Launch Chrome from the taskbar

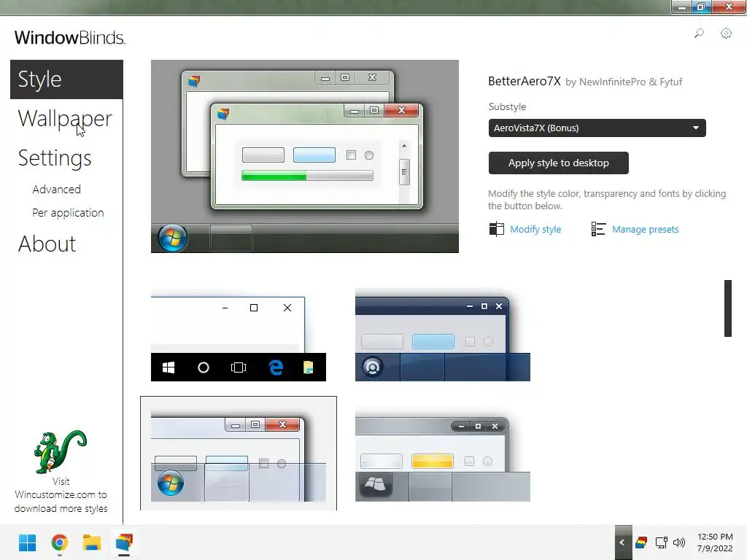point(60,542)
